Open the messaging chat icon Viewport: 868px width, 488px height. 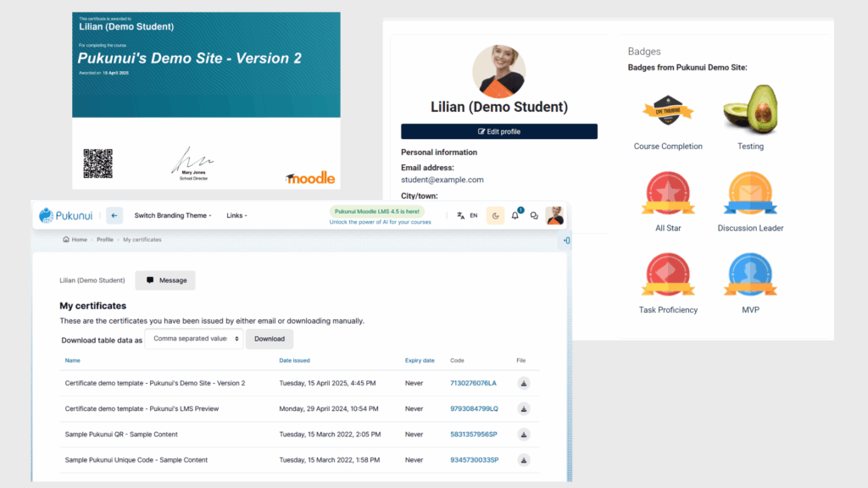tap(534, 216)
